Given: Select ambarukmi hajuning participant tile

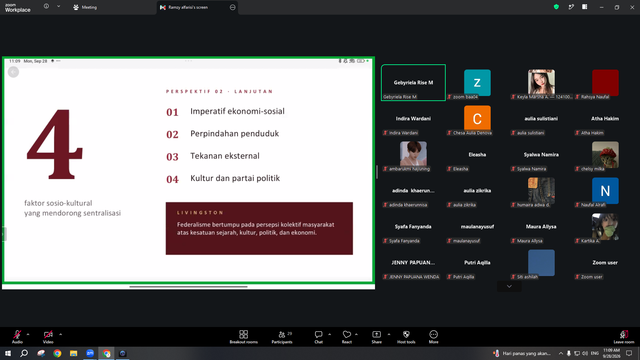Looking at the screenshot, I should (x=413, y=155).
